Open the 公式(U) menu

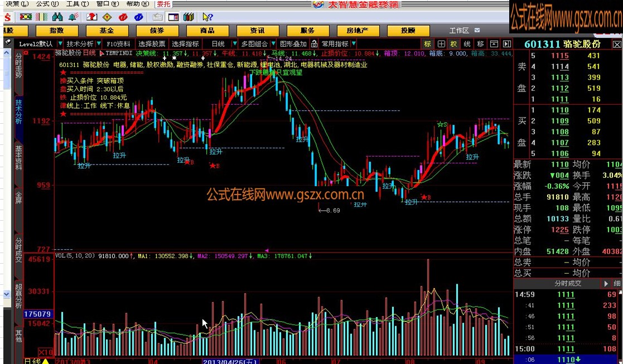point(47,4)
